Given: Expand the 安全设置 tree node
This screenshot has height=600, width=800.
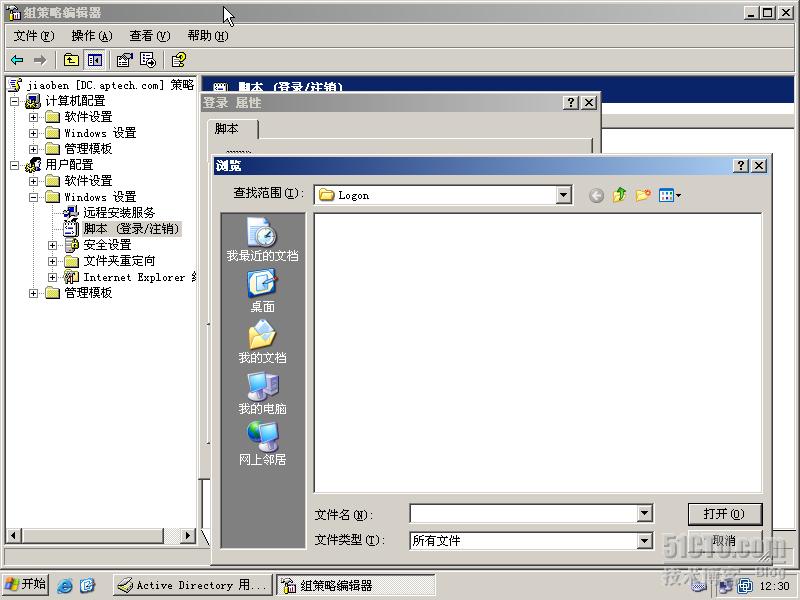Looking at the screenshot, I should (x=52, y=245).
